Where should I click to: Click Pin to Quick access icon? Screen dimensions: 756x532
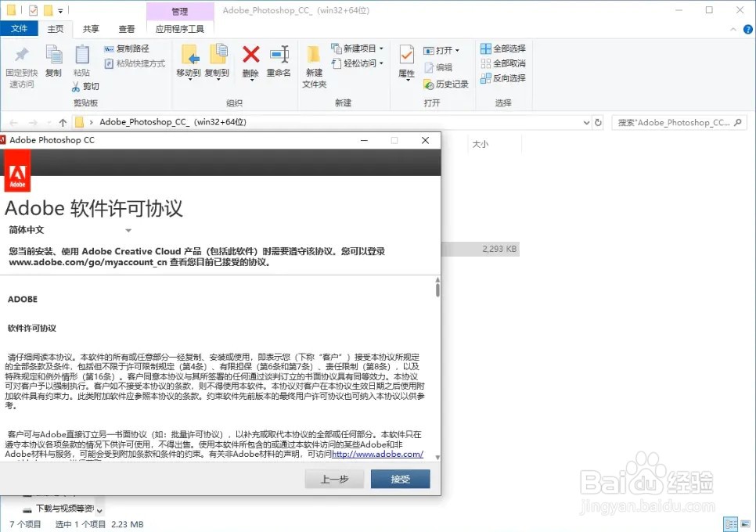21,55
